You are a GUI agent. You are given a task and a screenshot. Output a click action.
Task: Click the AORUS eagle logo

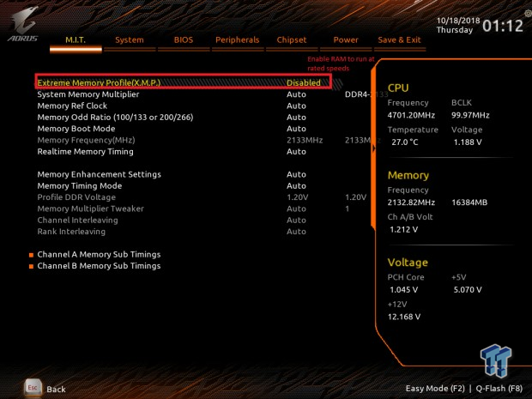pyautogui.click(x=23, y=24)
